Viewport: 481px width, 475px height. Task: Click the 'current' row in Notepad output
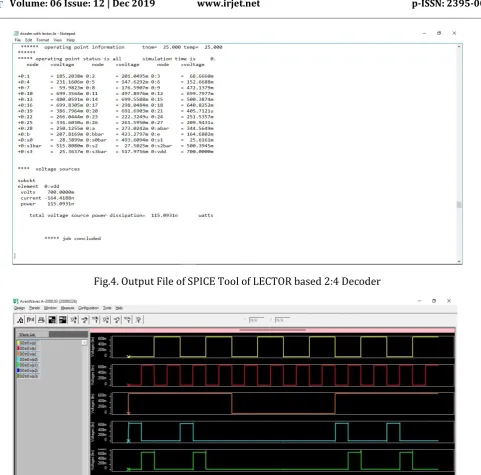[47, 198]
